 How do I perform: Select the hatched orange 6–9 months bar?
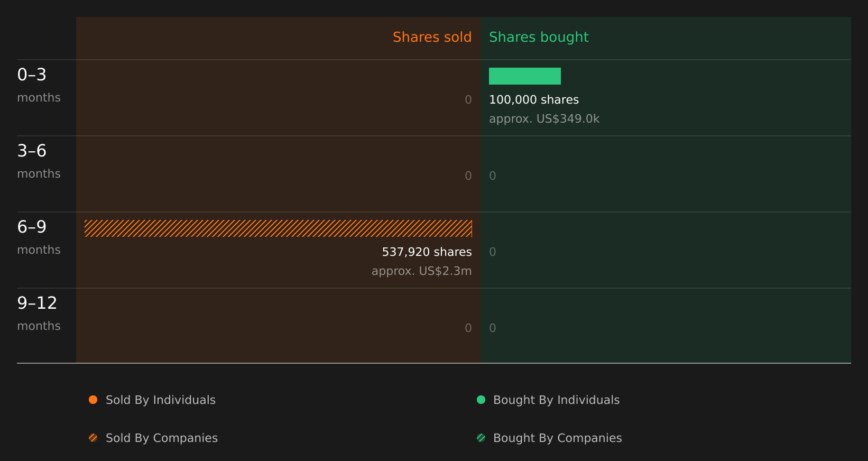point(278,228)
